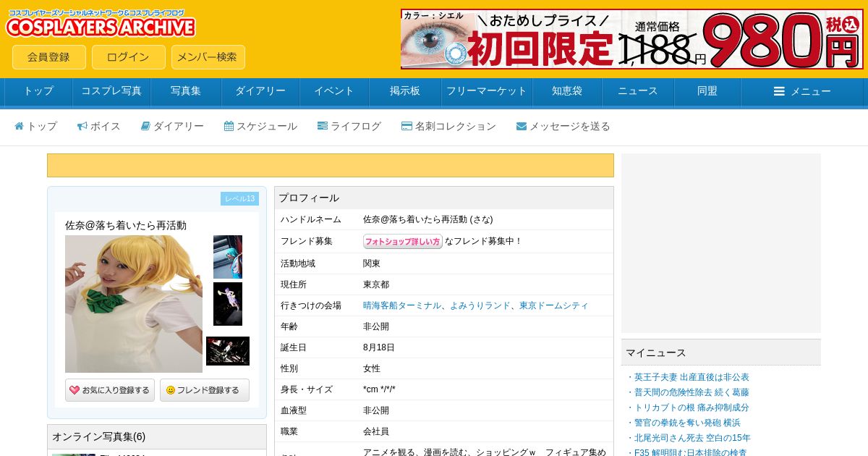Open the 掲示板 nav item
Viewport: 868px width, 456px height.
pyautogui.click(x=405, y=91)
